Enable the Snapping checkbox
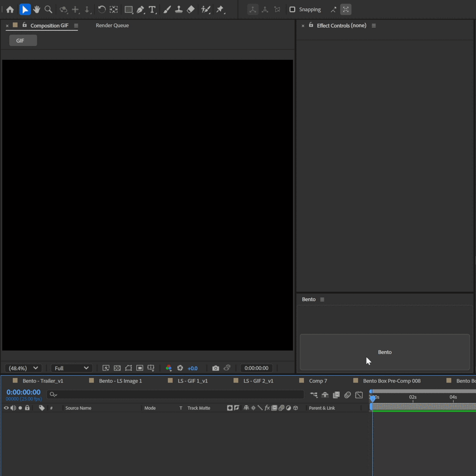 point(292,9)
